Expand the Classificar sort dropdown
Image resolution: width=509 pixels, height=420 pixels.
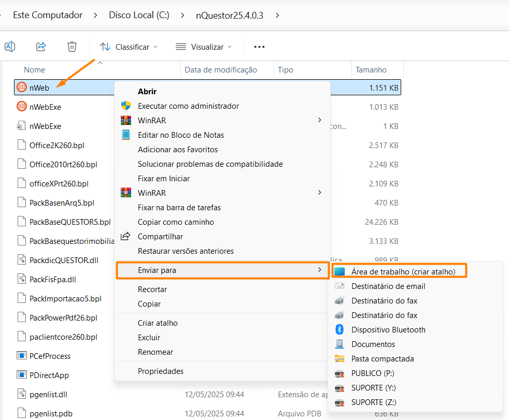click(x=129, y=47)
